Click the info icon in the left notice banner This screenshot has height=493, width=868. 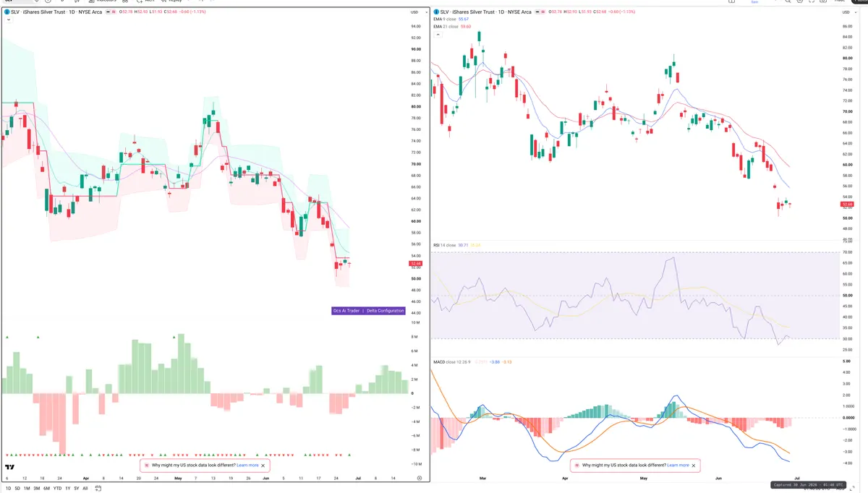click(146, 466)
